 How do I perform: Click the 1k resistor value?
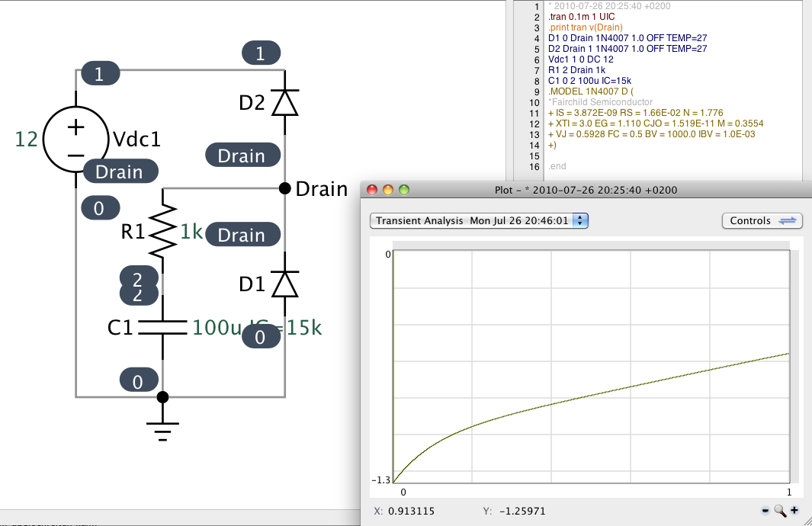pos(191,232)
